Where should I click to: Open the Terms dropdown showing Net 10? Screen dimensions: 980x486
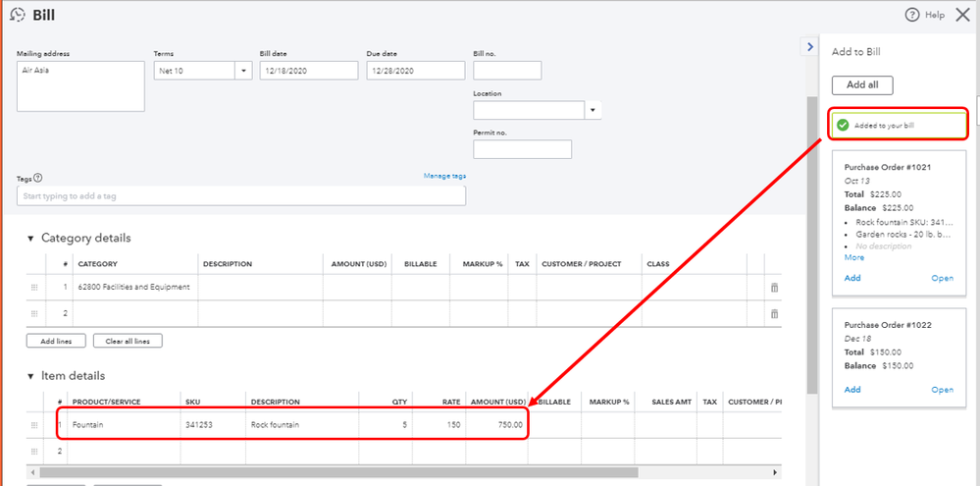coord(242,71)
